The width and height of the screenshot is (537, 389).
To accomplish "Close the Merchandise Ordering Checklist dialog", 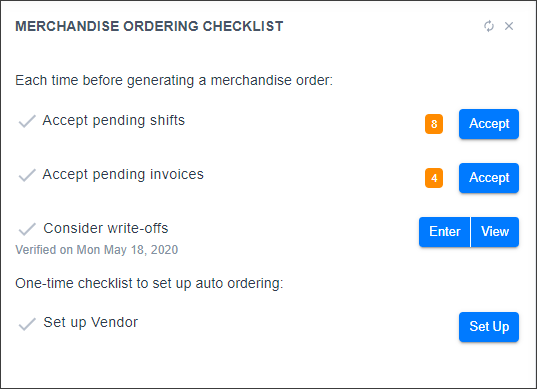I will coord(509,26).
